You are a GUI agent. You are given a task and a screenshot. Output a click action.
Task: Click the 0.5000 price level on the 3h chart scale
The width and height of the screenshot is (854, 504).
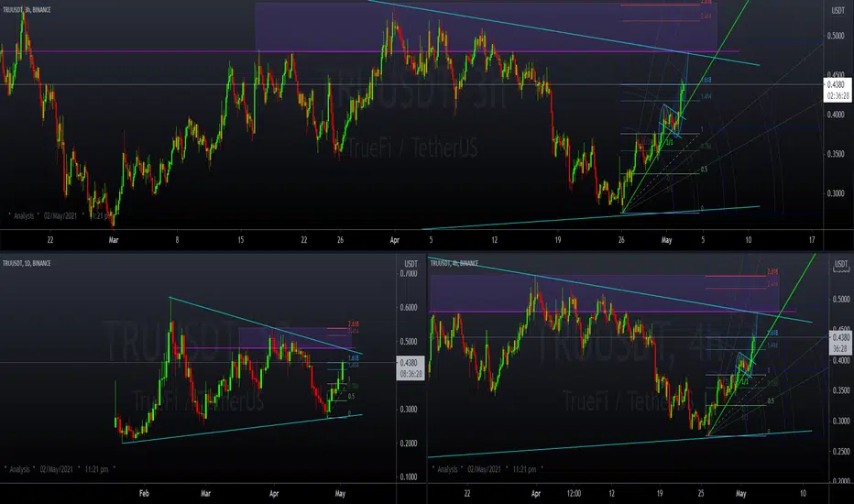[836, 36]
